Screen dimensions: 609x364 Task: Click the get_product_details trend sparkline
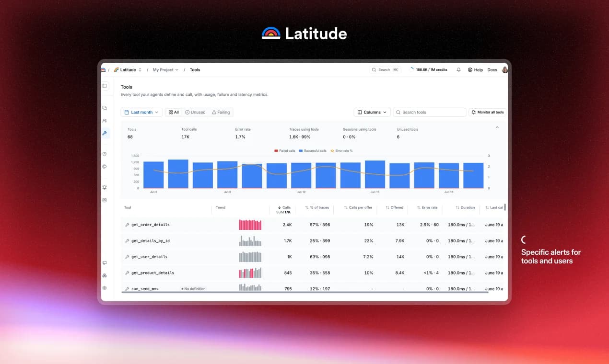point(250,273)
